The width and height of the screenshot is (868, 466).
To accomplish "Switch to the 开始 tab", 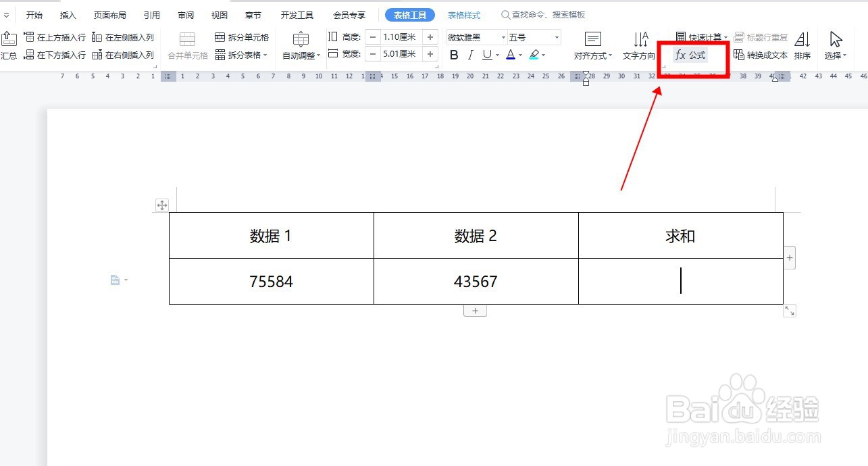I will 34,15.
